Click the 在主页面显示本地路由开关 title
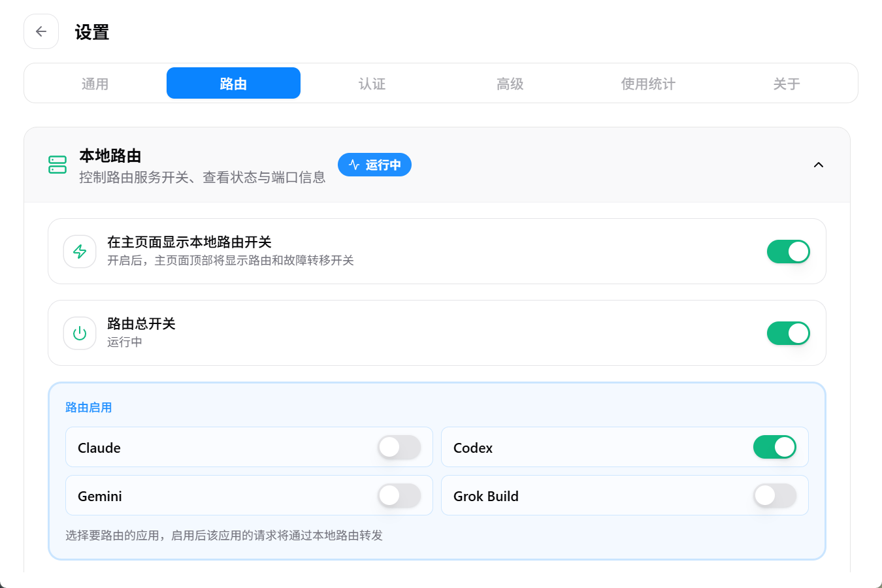Screen dimensions: 882x588 (x=189, y=242)
